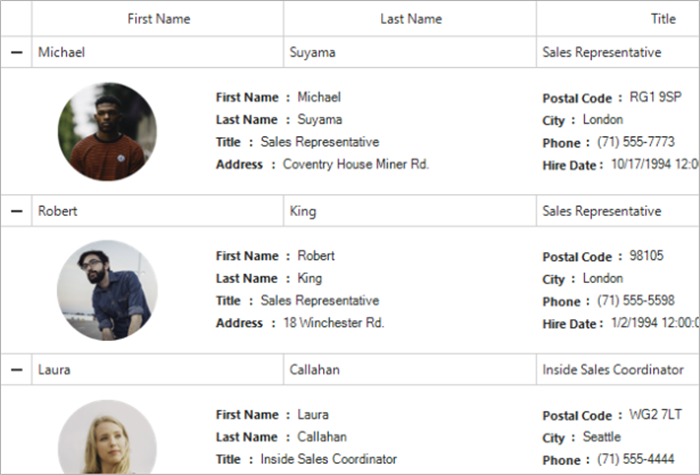Click Robert King's profile photo
The height and width of the screenshot is (475, 700).
tap(107, 290)
